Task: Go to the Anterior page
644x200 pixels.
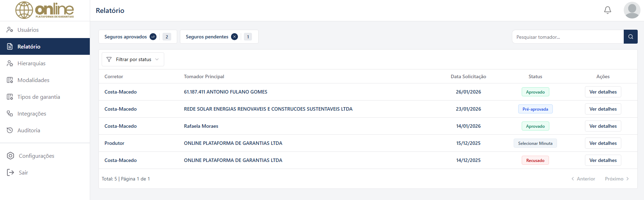Action: click(583, 179)
